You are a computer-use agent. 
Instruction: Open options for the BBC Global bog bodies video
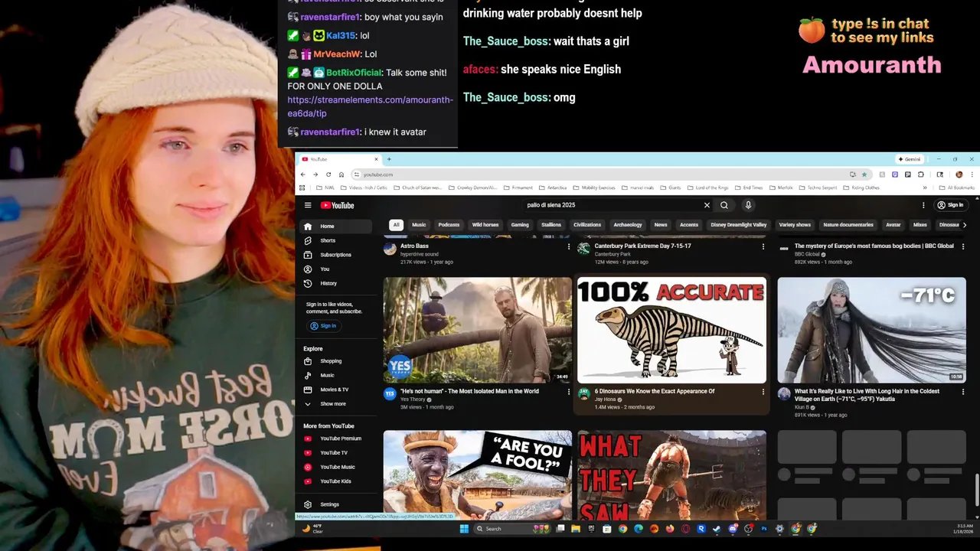[962, 246]
